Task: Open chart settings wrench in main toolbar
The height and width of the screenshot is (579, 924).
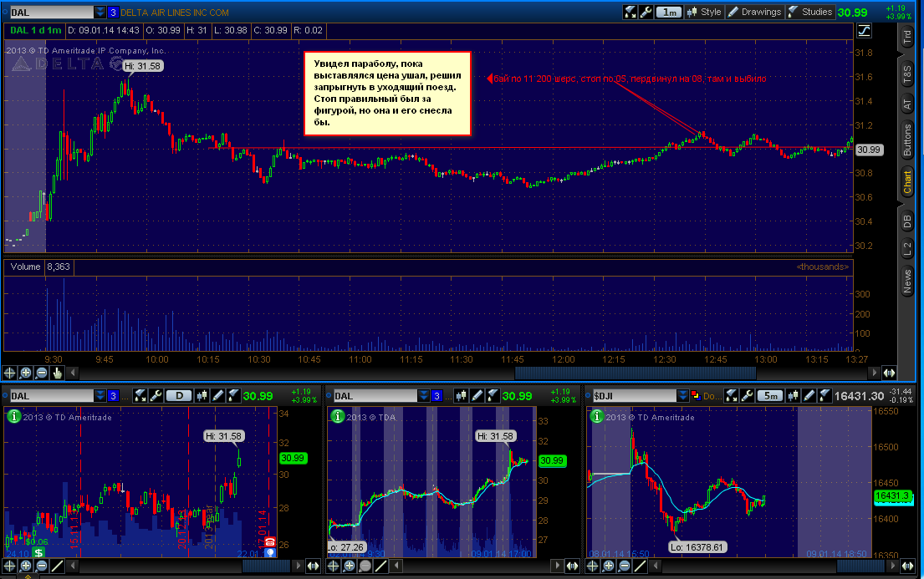Action: [x=646, y=12]
